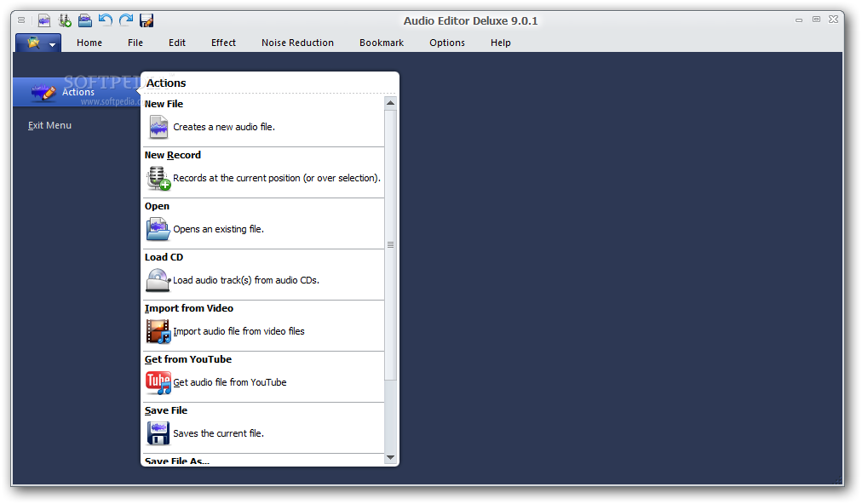
Task: Open the Help tab
Action: tap(500, 43)
